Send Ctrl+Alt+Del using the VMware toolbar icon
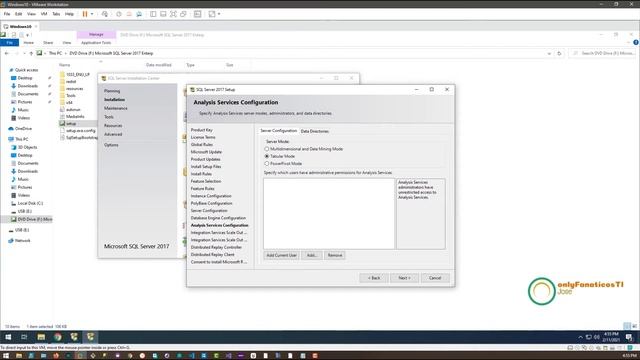This screenshot has height=360, width=640. pyautogui.click(x=105, y=14)
